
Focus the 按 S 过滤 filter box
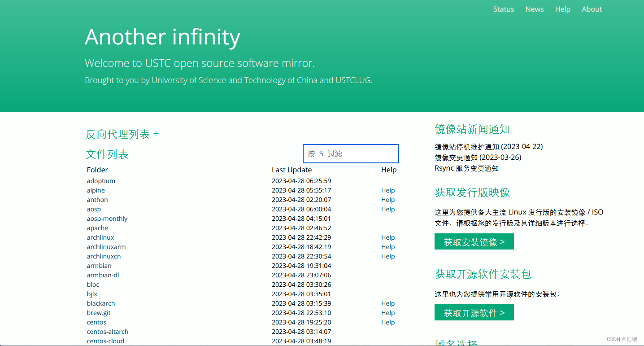[x=351, y=153]
